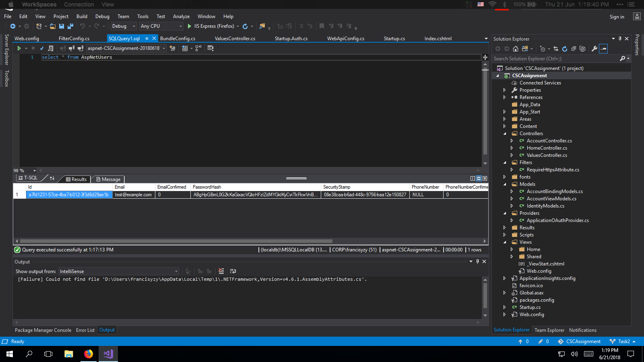This screenshot has height=362, width=644.
Task: Click the Sign in link
Action: 617,16
